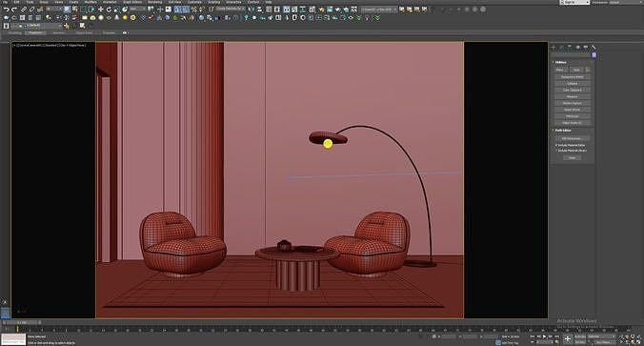This screenshot has height=346, width=644.
Task: Toggle Percent Snap
Action: coord(193,9)
